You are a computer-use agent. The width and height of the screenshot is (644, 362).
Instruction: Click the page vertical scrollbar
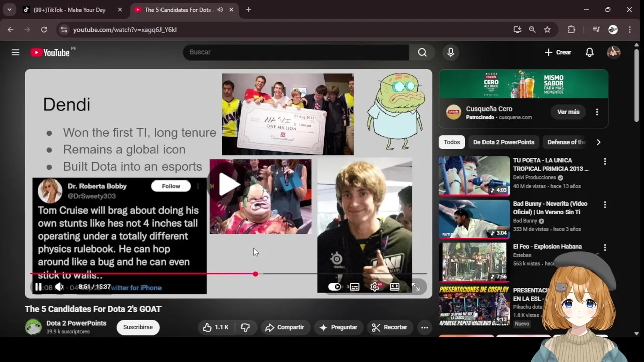(637, 85)
